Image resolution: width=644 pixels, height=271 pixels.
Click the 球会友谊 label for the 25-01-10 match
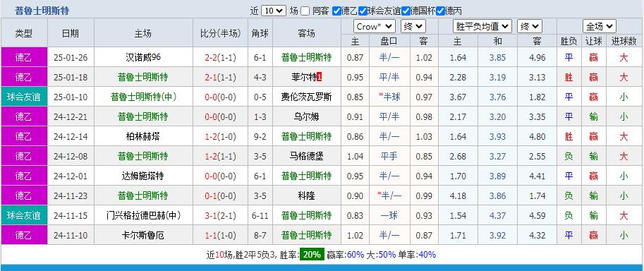point(24,97)
